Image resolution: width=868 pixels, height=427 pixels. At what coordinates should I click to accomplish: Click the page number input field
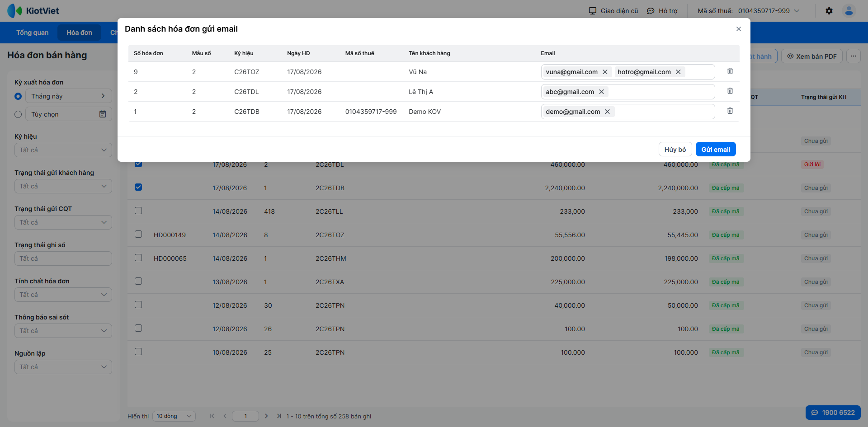tap(245, 416)
